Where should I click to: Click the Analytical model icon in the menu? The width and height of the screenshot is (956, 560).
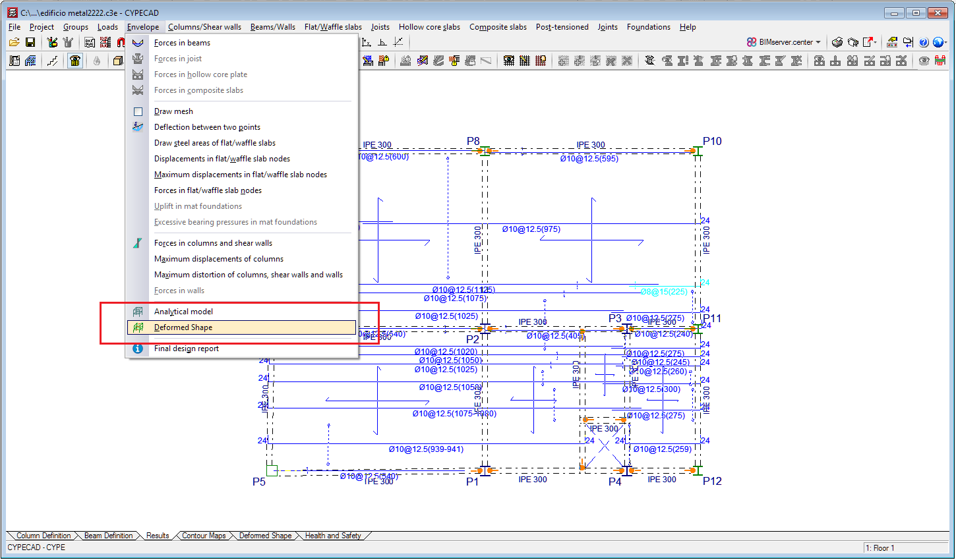point(138,312)
